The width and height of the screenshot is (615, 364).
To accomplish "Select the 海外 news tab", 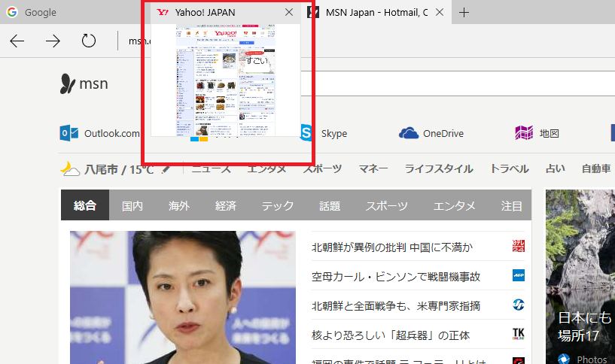I will pyautogui.click(x=179, y=205).
